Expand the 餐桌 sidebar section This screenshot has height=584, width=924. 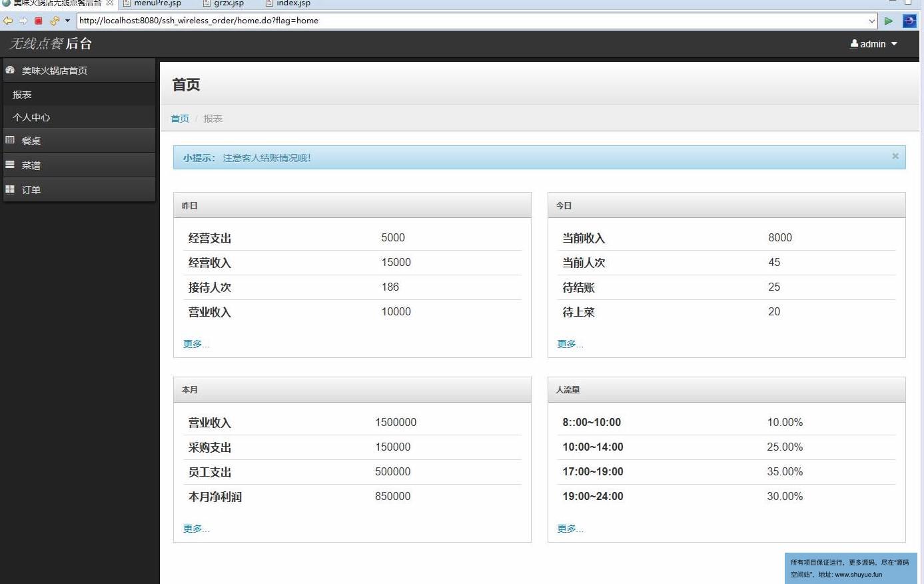pos(79,141)
